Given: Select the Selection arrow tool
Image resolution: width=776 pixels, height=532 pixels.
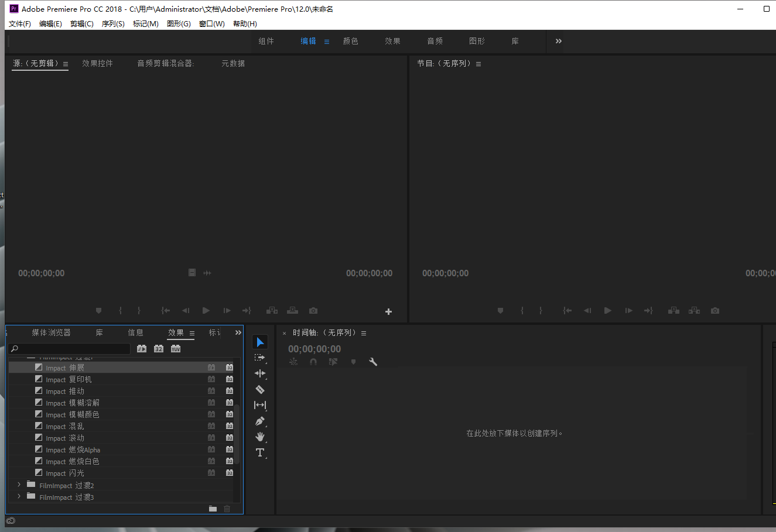Looking at the screenshot, I should pyautogui.click(x=260, y=342).
